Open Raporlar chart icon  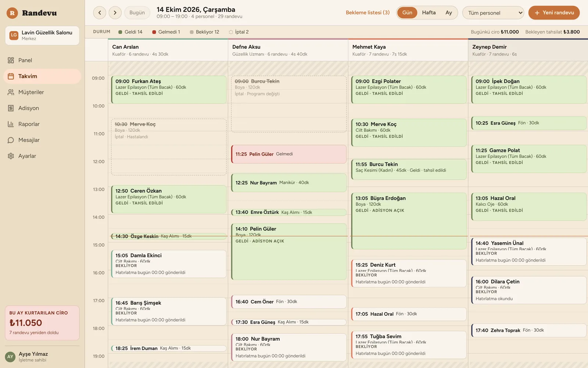pyautogui.click(x=11, y=124)
